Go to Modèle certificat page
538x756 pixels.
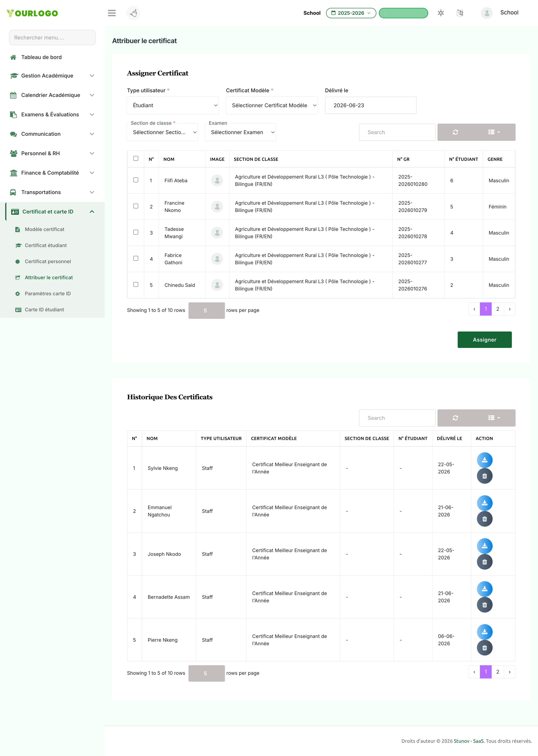pos(44,230)
